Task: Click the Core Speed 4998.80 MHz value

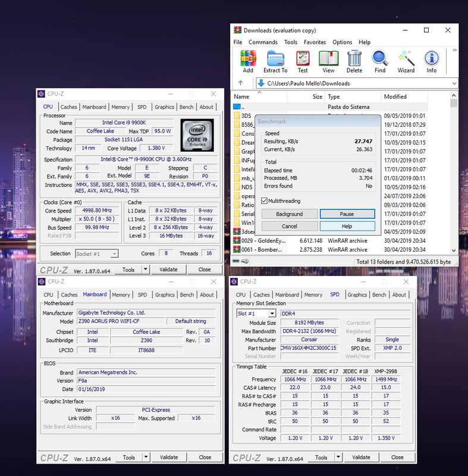Action: 97,211
